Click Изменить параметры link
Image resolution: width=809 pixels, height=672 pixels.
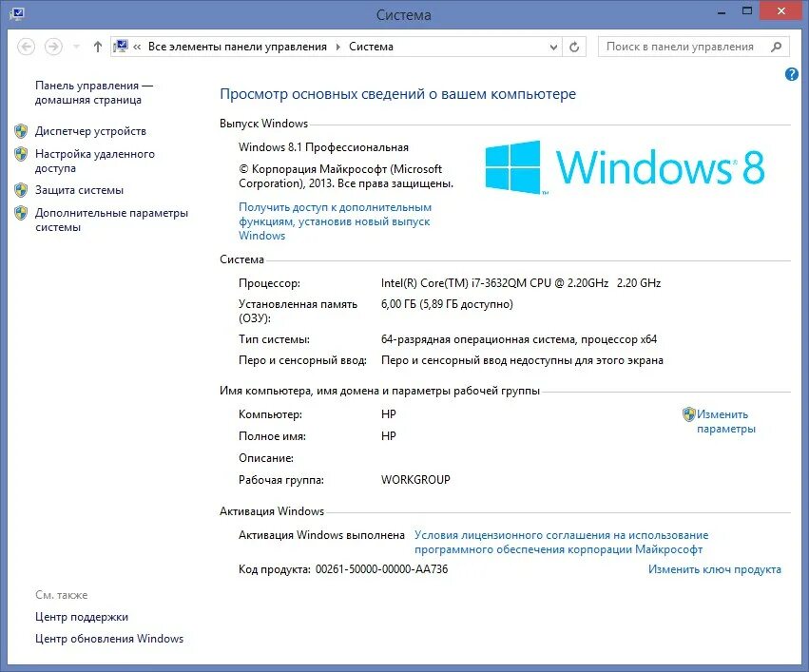pyautogui.click(x=726, y=421)
